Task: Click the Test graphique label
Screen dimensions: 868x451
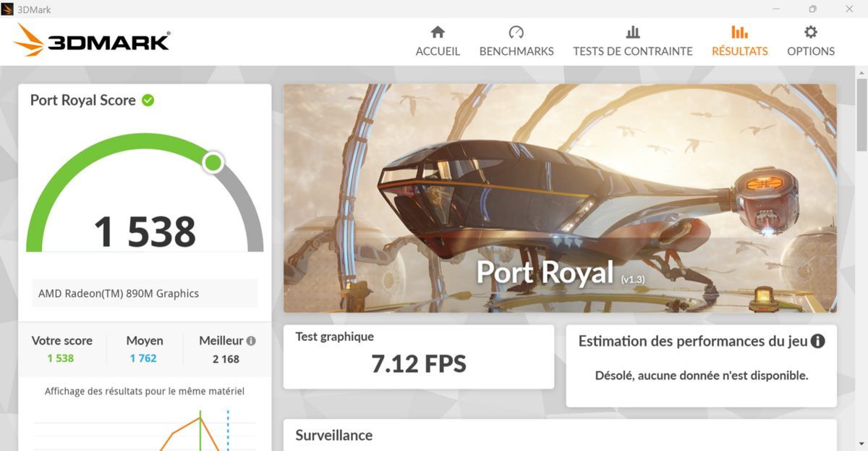Action: [x=335, y=337]
